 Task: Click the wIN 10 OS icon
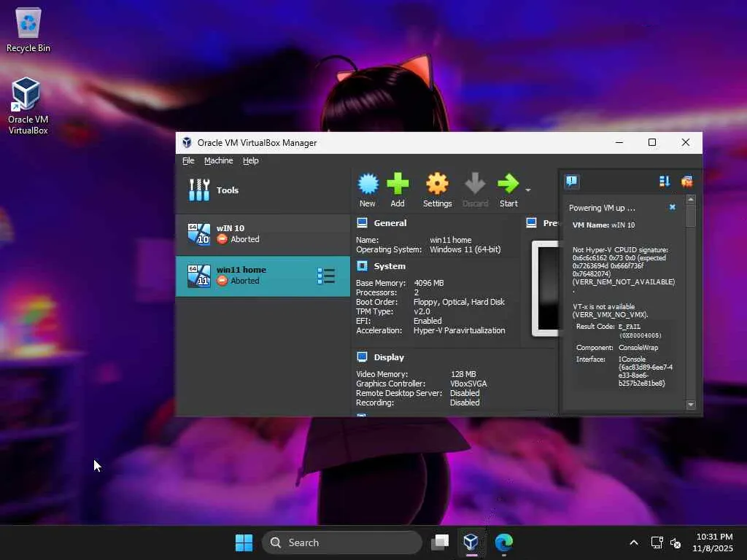point(198,234)
